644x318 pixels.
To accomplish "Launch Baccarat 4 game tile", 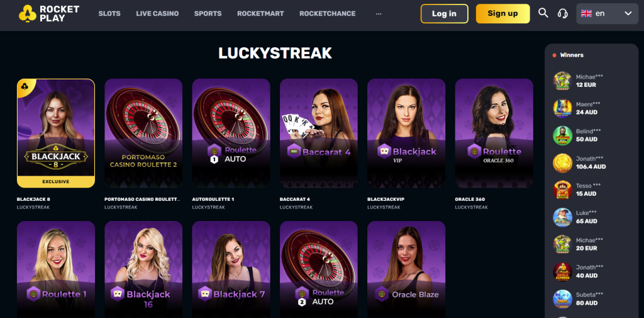I will coord(319,133).
